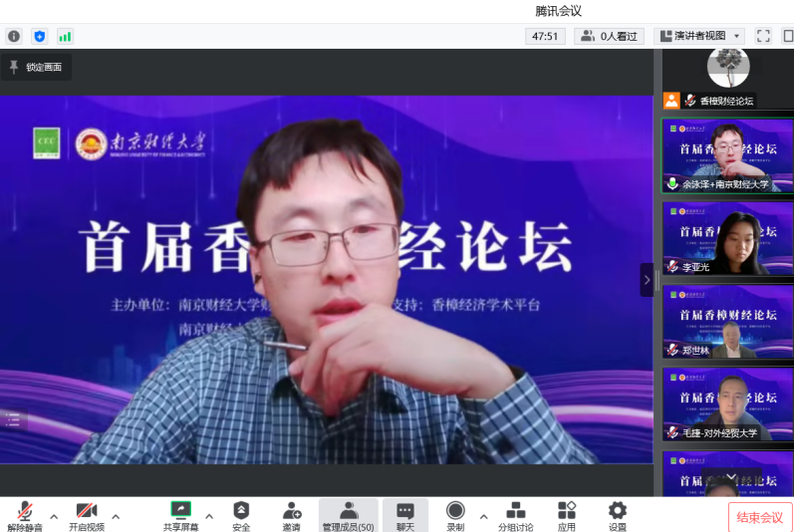The width and height of the screenshot is (794, 532).
Task: Open 管理成员(50) member list
Action: tap(348, 515)
